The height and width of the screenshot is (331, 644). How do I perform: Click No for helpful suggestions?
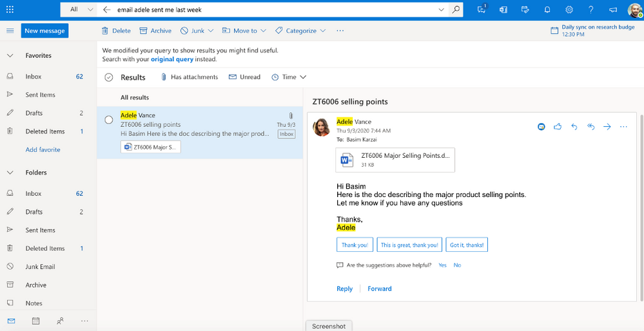click(x=457, y=265)
